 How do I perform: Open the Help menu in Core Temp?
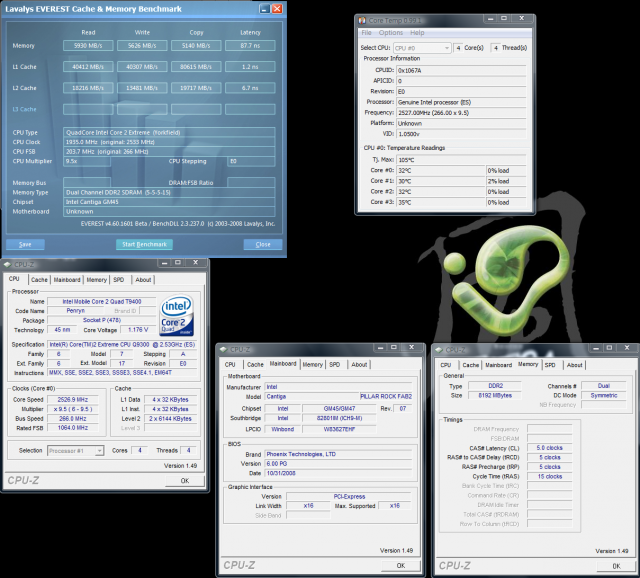click(x=417, y=33)
